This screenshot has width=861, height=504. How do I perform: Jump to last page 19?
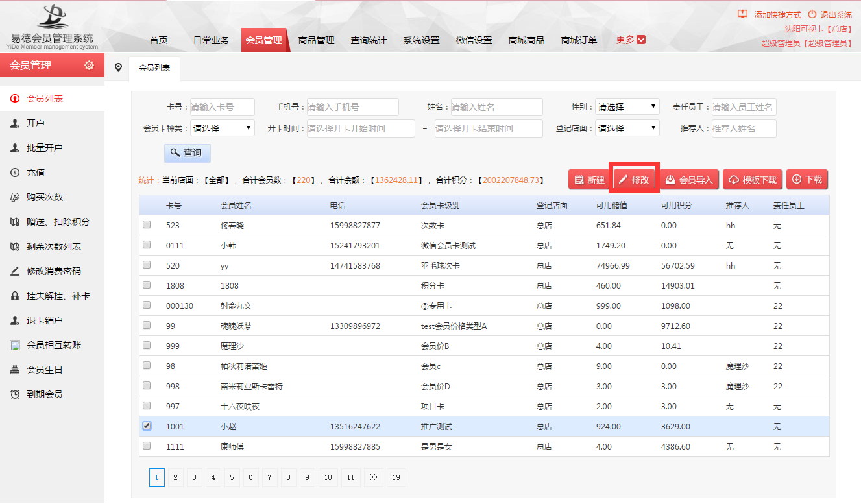tap(396, 477)
